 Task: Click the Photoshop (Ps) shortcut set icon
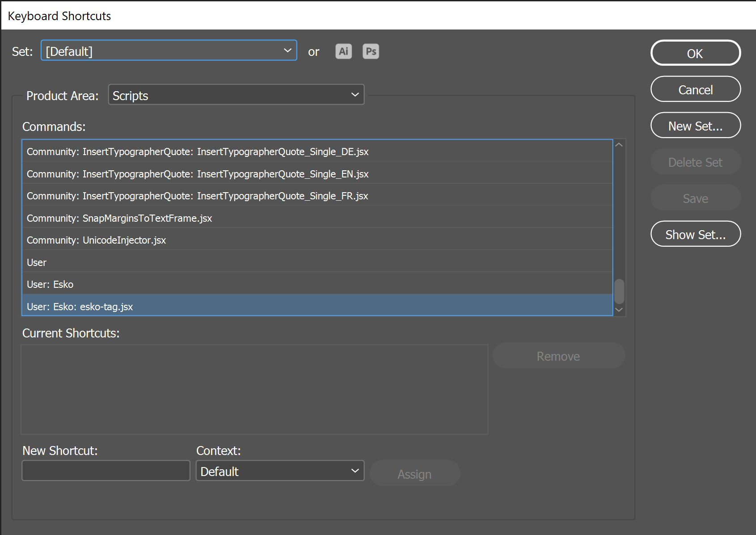(370, 51)
